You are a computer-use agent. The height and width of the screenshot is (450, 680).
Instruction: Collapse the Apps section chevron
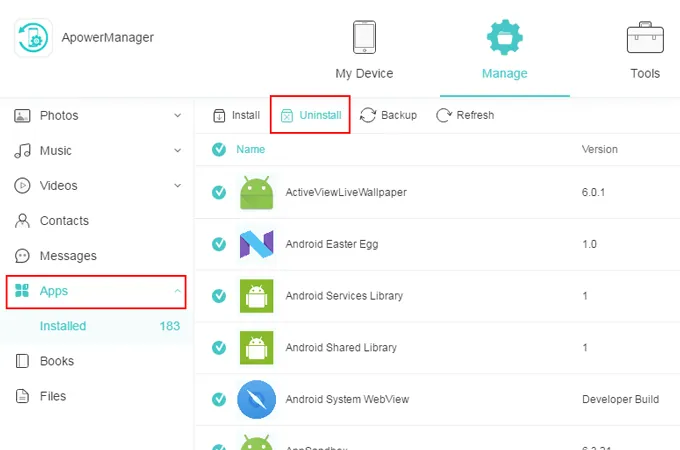point(177,290)
